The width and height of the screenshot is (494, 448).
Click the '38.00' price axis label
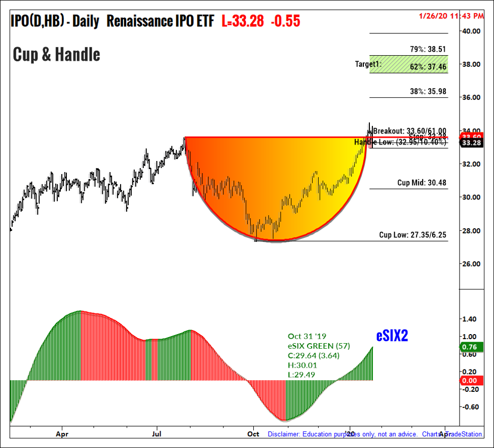pos(471,64)
